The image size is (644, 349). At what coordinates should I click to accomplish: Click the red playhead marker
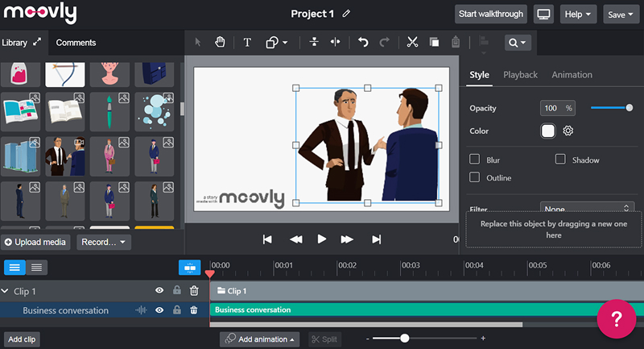209,274
